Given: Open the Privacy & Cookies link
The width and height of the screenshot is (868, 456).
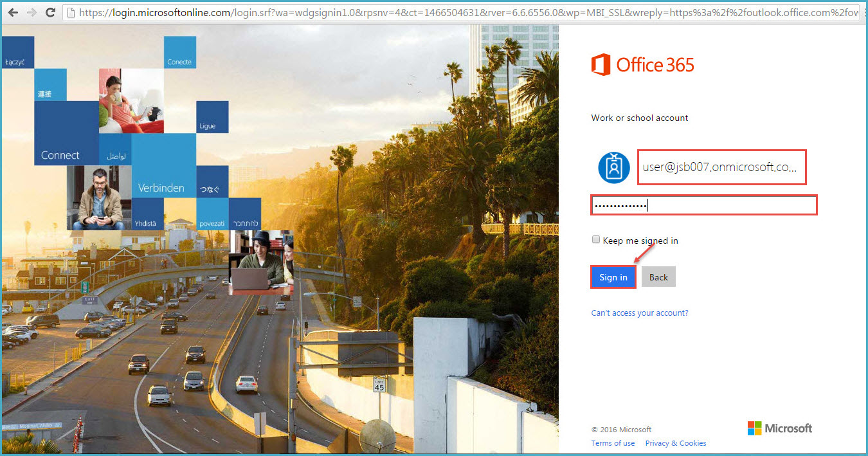Looking at the screenshot, I should [x=675, y=443].
